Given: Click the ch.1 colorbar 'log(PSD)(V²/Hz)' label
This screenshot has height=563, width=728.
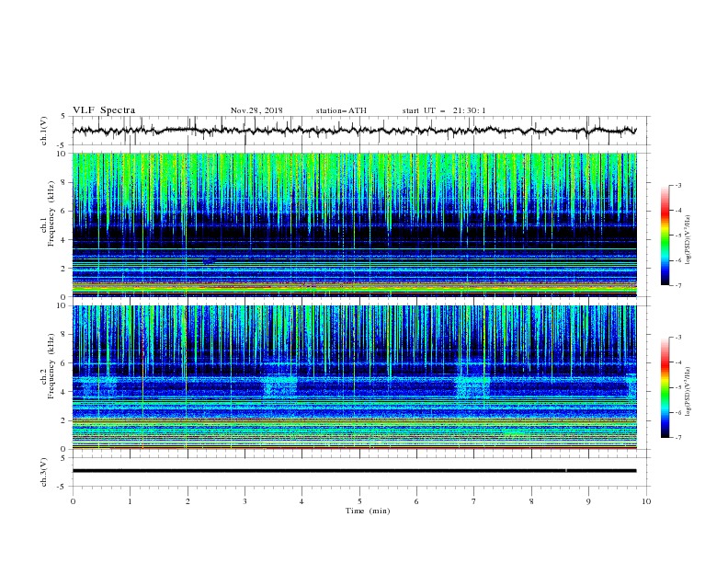Looking at the screenshot, I should pyautogui.click(x=688, y=240).
